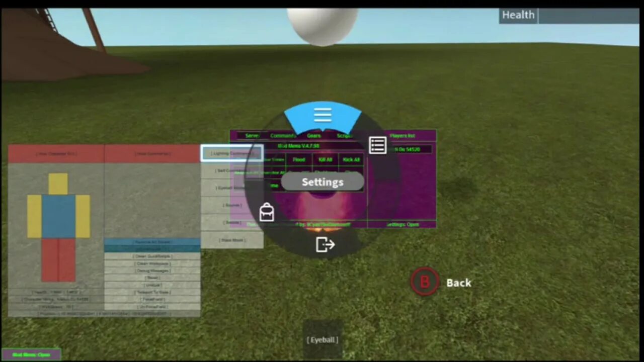Switch to the Scripts tab
Screen dimensions: 644x362
(345, 136)
